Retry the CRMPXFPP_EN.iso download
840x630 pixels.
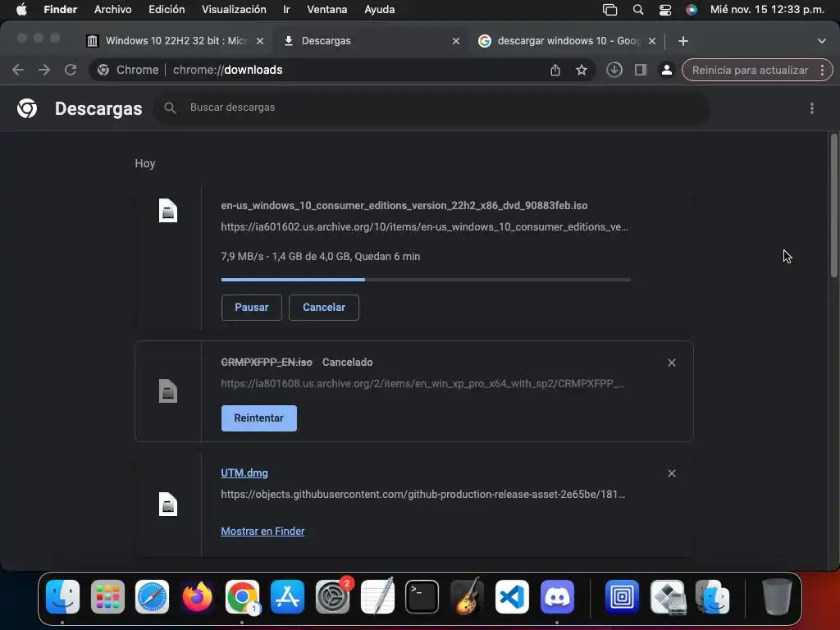tap(258, 418)
